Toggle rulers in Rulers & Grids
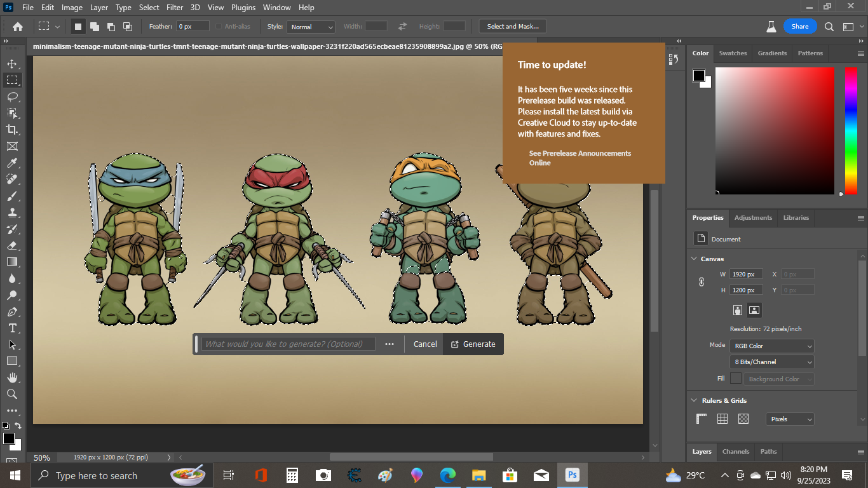868x488 pixels. coord(702,419)
